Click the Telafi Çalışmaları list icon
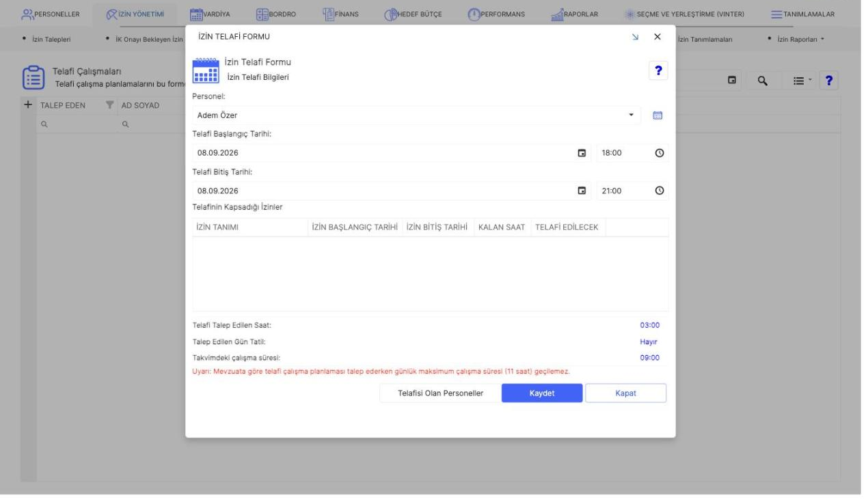Viewport: 868px width, 502px height. [33, 77]
